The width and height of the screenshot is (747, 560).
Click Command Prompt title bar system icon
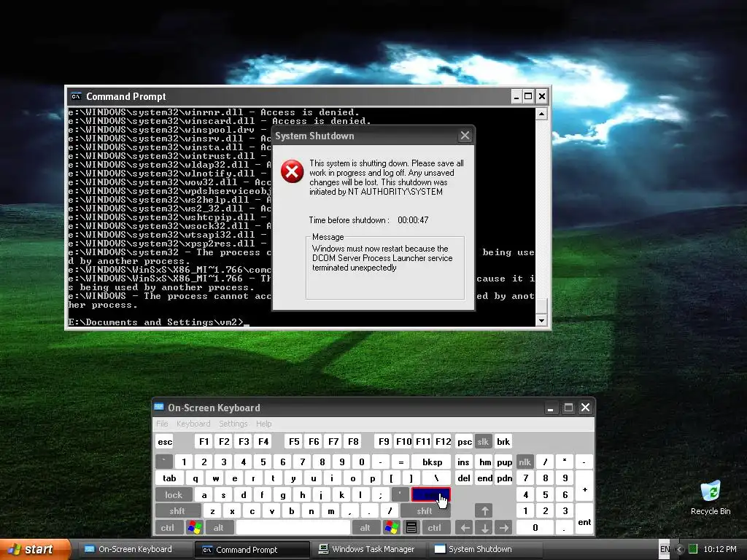pos(76,96)
